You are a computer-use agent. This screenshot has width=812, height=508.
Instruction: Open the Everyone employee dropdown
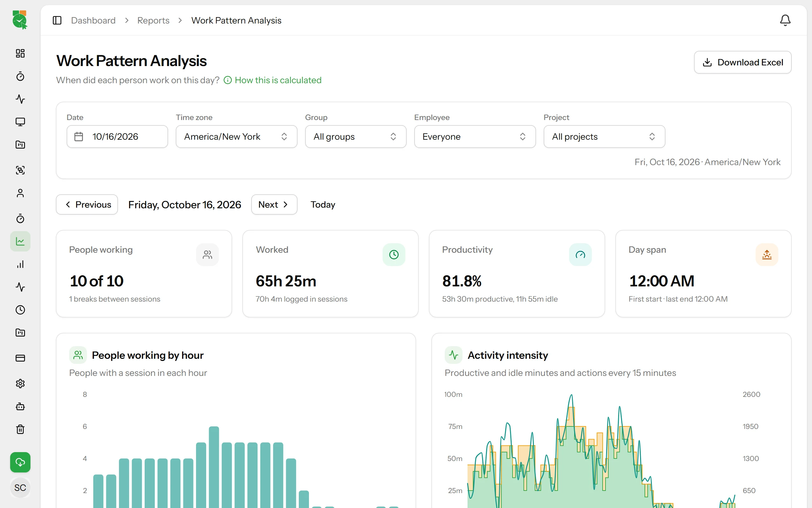(x=475, y=137)
